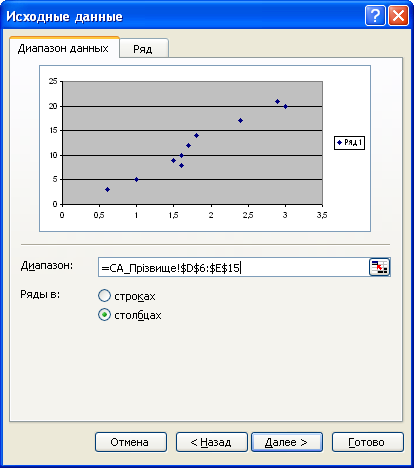The image size is (414, 468).
Task: Close the Исходные данные dialog
Action: (398, 16)
